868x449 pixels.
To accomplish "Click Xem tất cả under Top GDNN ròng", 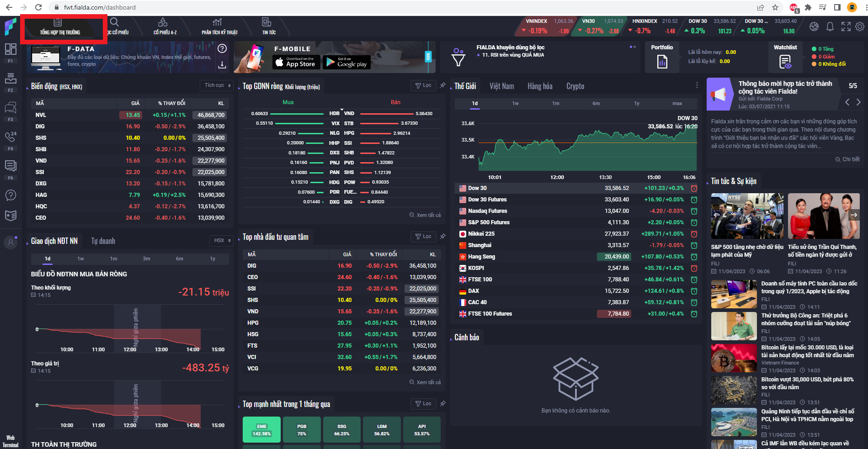I will (425, 215).
